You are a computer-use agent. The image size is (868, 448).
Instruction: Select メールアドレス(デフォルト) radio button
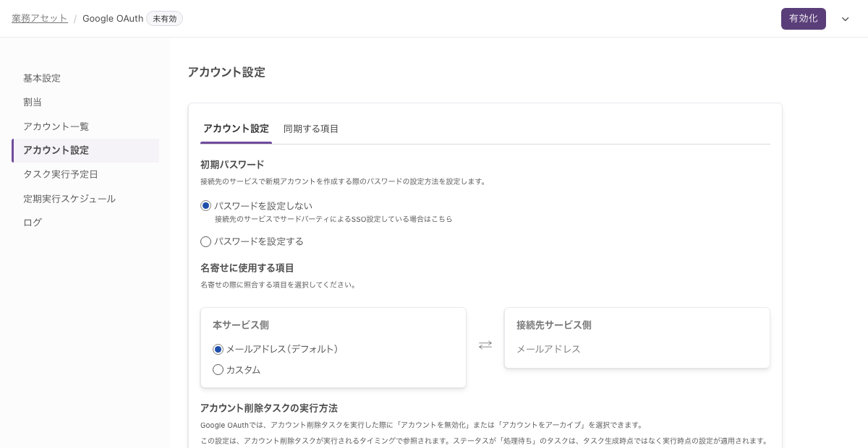coord(218,349)
